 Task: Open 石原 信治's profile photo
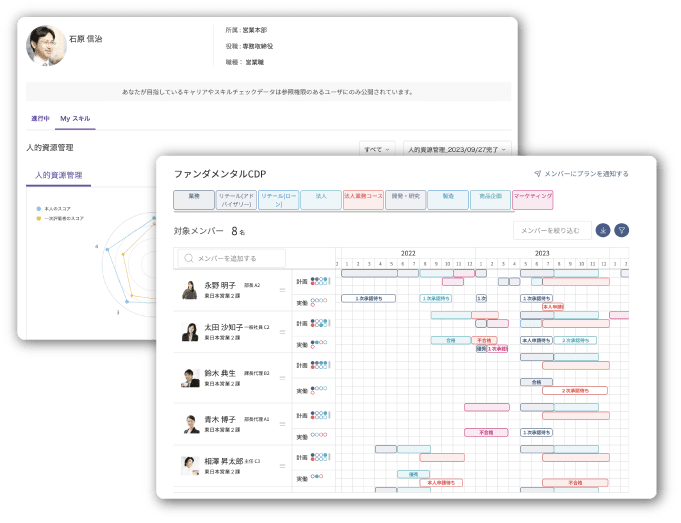[x=46, y=46]
